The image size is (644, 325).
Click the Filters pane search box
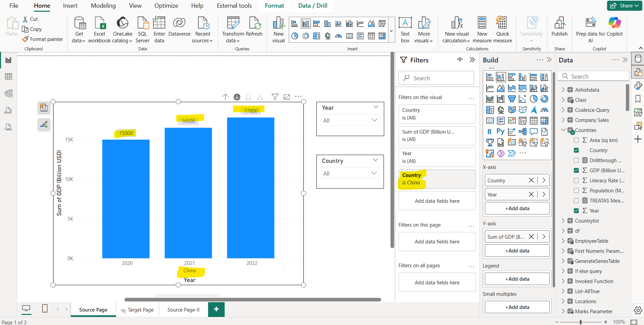pyautogui.click(x=436, y=78)
